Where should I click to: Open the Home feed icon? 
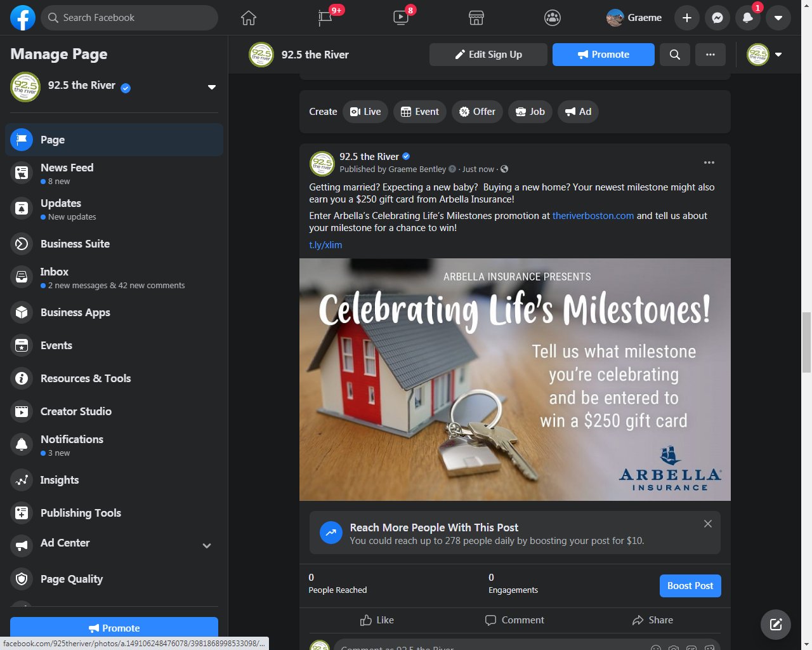[x=249, y=18]
